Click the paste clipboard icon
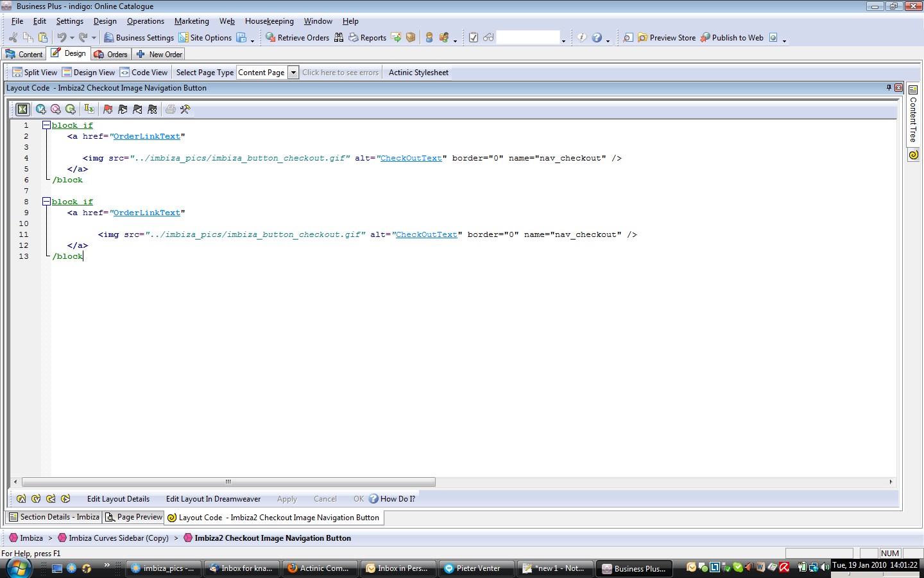 click(x=43, y=38)
